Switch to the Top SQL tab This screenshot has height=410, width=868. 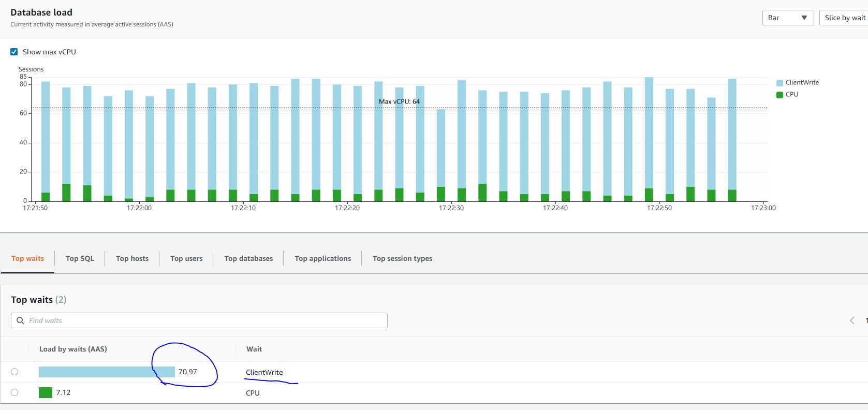(x=80, y=258)
